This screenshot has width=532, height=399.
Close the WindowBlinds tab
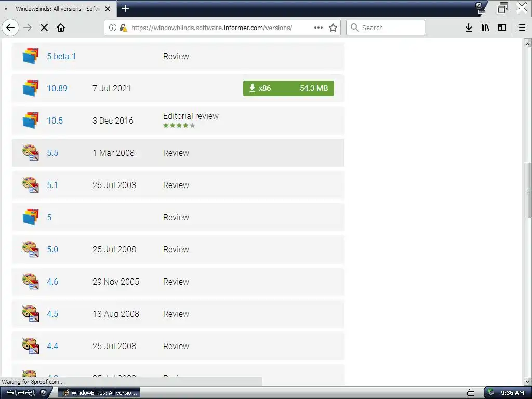108,9
